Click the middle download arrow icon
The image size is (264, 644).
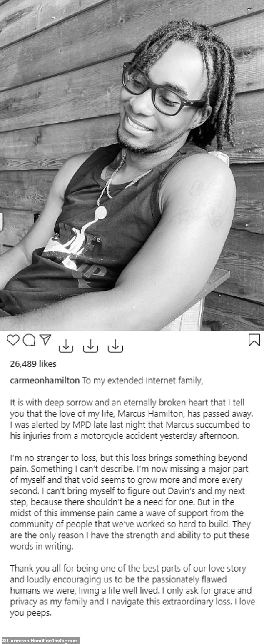[x=90, y=346]
